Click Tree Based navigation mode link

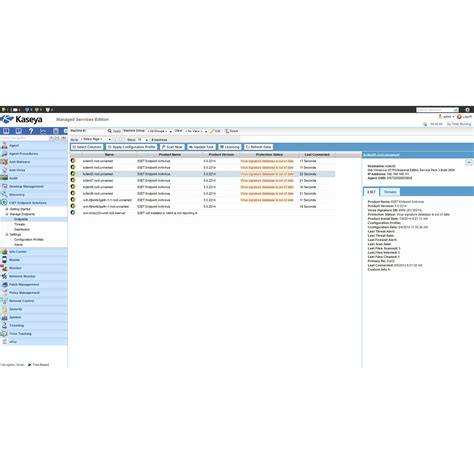coord(41,365)
